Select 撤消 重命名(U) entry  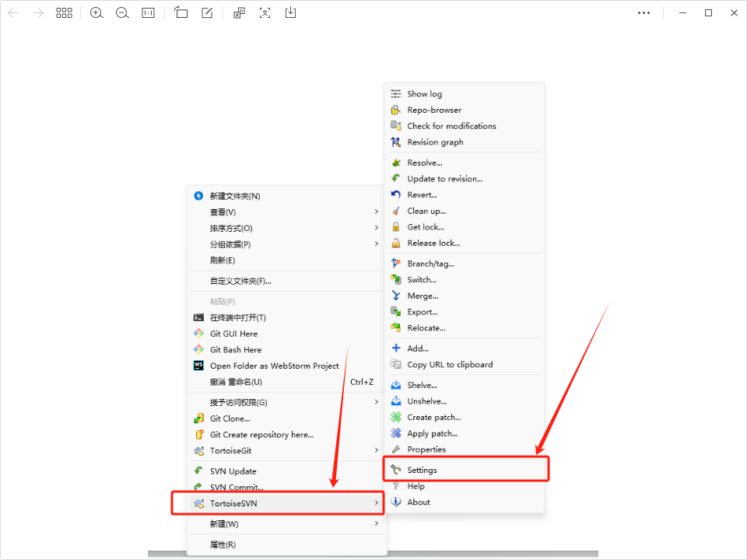286,382
